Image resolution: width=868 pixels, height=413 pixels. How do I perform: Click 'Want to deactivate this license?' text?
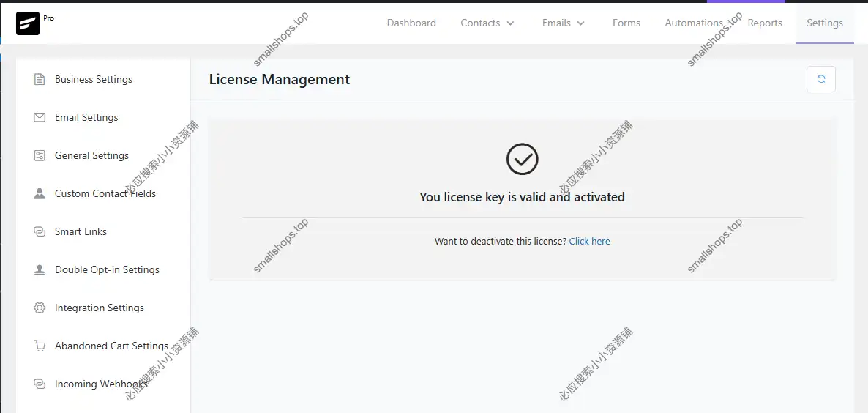(501, 242)
